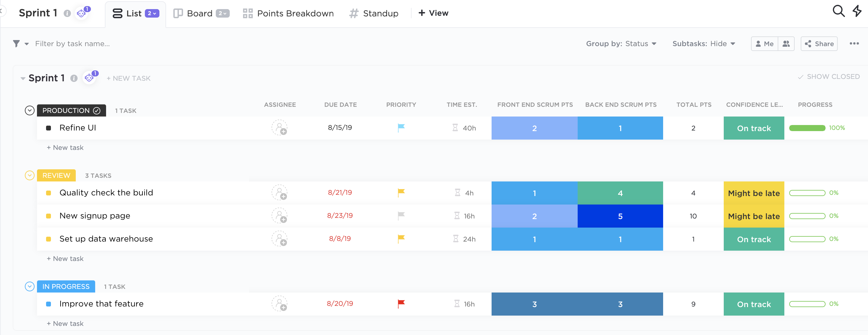Click the Filter by task name field
The height and width of the screenshot is (335, 868).
click(x=72, y=43)
